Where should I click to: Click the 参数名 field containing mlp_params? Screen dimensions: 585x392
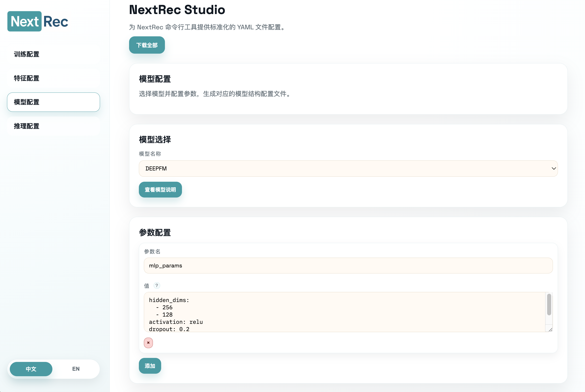coord(348,265)
